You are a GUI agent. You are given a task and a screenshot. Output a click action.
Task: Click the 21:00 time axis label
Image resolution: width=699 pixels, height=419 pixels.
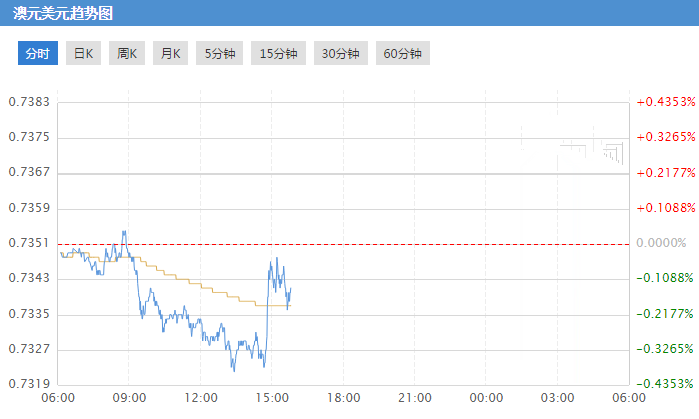pos(415,398)
